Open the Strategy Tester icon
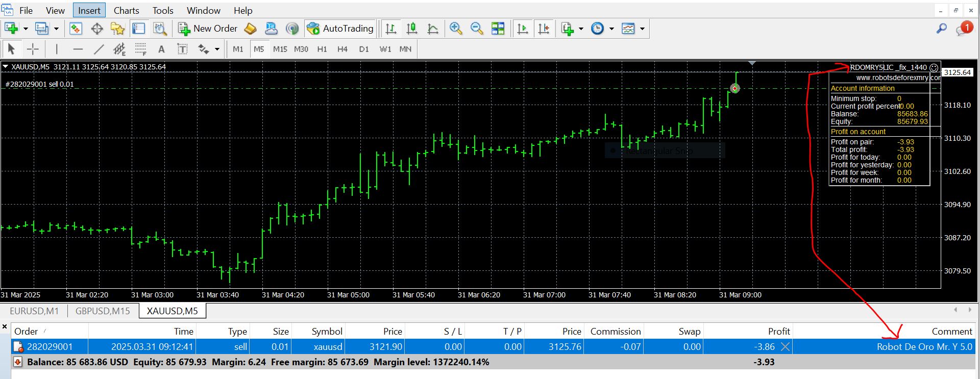 pos(160,29)
